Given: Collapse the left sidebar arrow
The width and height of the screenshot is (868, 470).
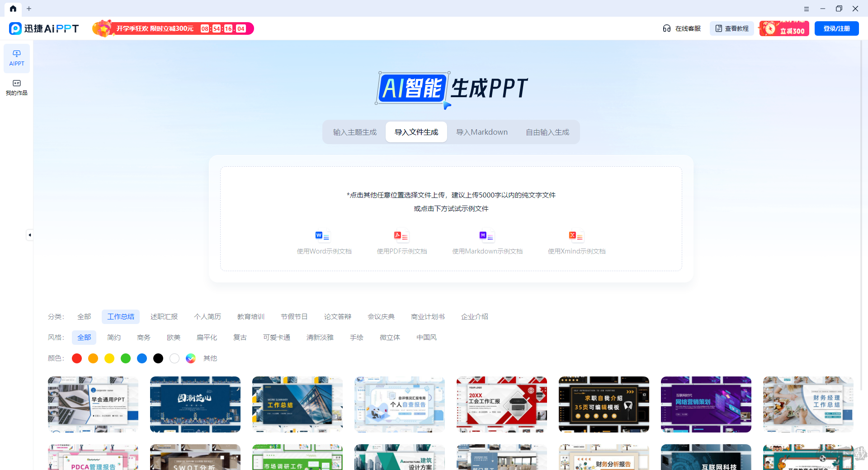Looking at the screenshot, I should tap(30, 235).
